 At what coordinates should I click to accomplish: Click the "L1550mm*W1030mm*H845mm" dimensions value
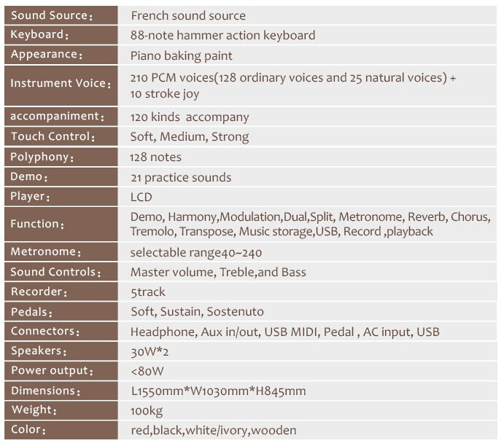coord(218,391)
